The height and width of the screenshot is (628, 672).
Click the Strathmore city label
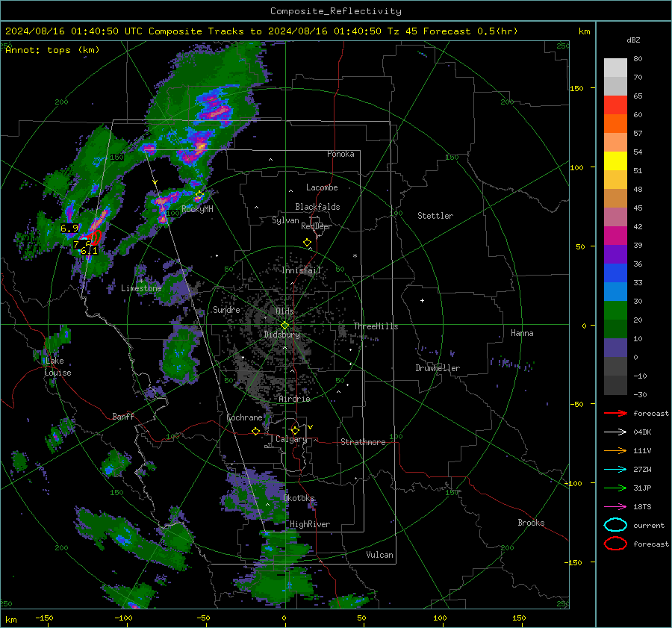coord(363,442)
